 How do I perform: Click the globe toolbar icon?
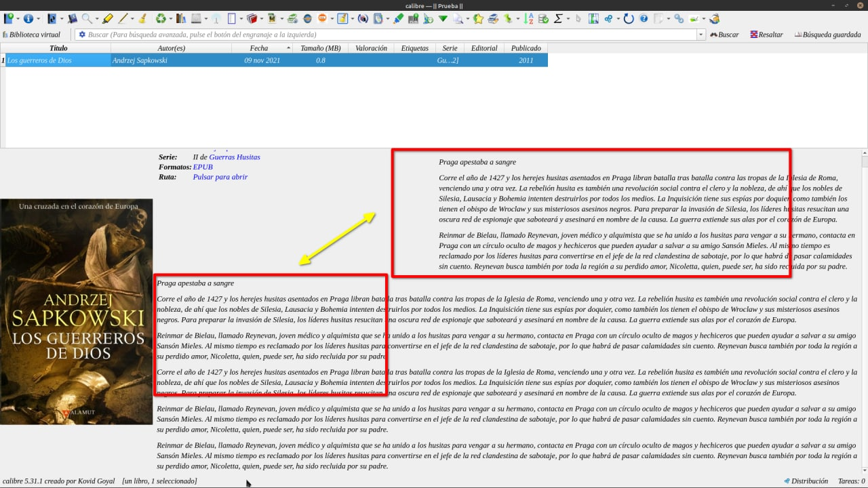(307, 19)
